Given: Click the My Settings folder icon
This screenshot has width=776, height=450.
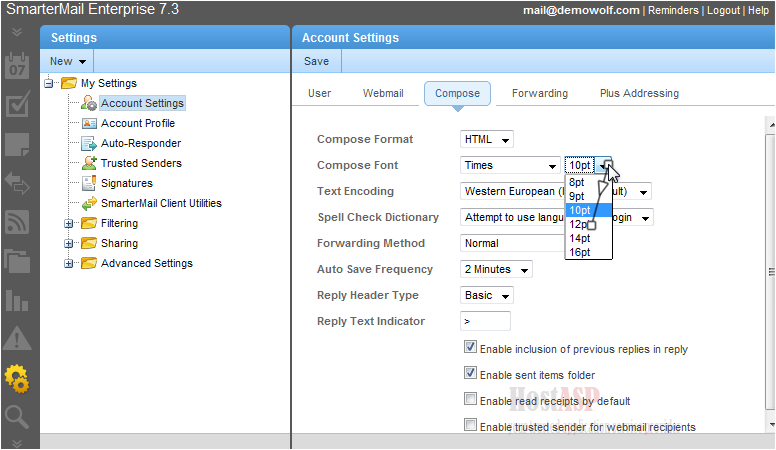Looking at the screenshot, I should (69, 83).
